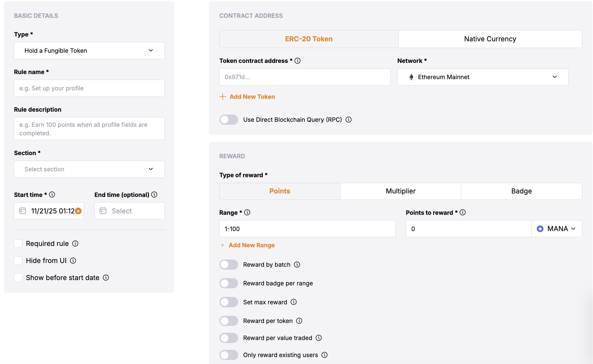
Task: Click the info icon next to Use Direct Blockchain Query
Action: 348,120
